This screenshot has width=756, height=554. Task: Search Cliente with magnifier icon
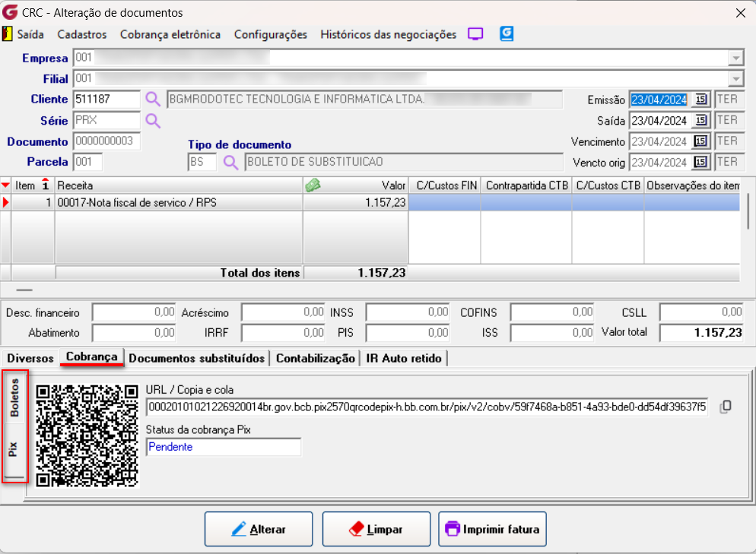click(x=153, y=100)
